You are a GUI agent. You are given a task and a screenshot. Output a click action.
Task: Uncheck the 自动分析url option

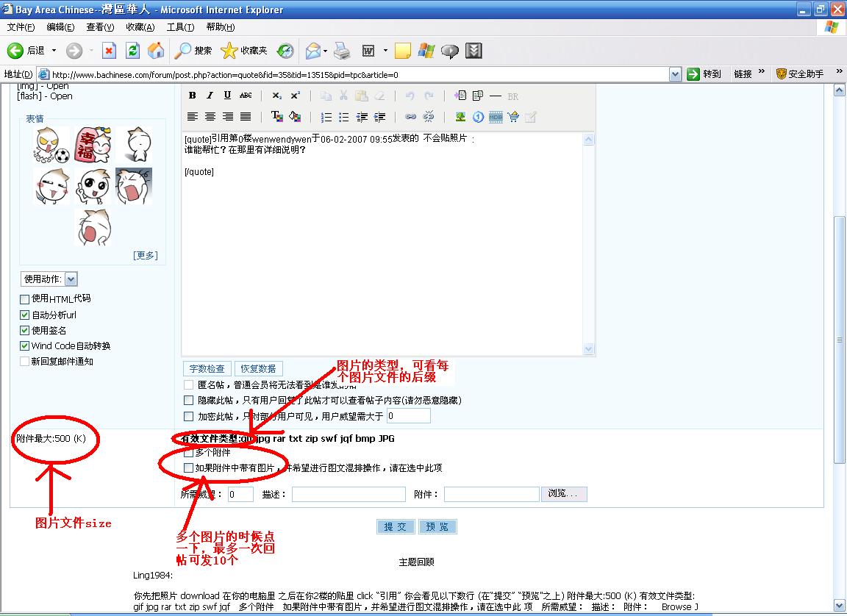(x=25, y=315)
